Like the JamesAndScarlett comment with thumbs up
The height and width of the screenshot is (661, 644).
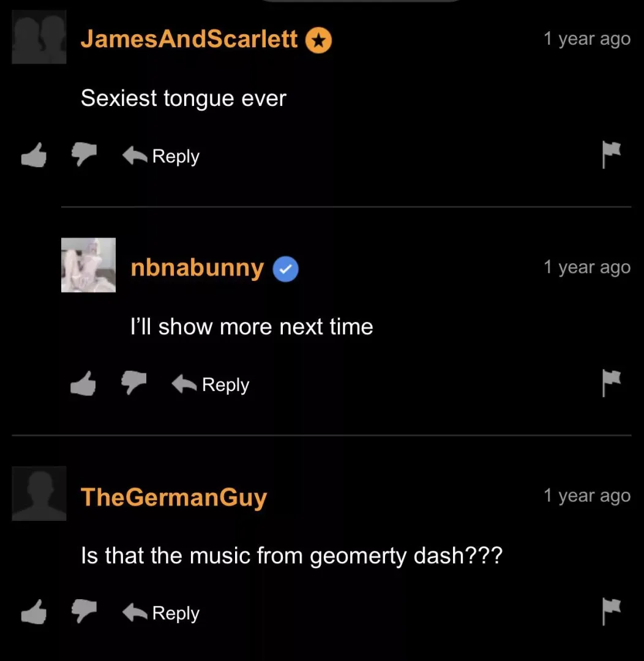coord(34,155)
